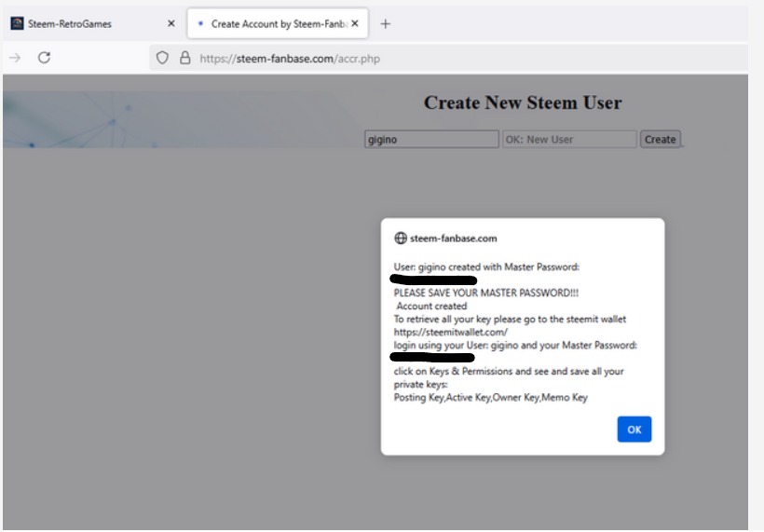The image size is (764, 532).
Task: Select the Create Account by Steem-Fanbase tab
Action: (278, 23)
